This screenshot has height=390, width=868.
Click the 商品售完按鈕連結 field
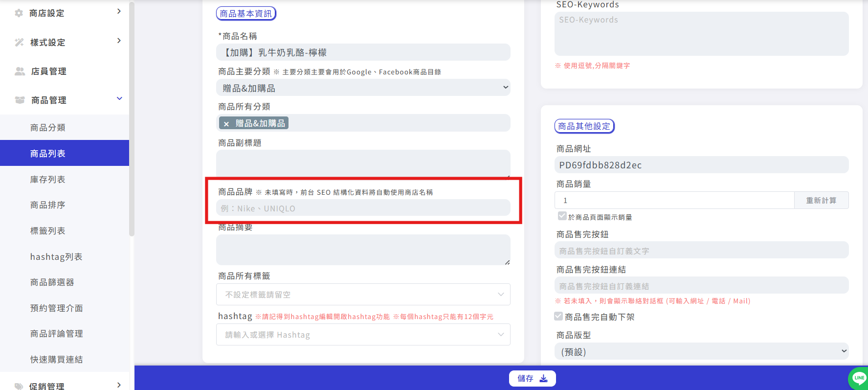click(702, 285)
